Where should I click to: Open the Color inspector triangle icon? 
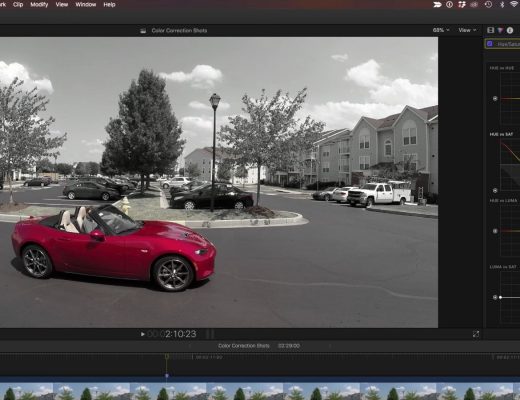[500, 30]
